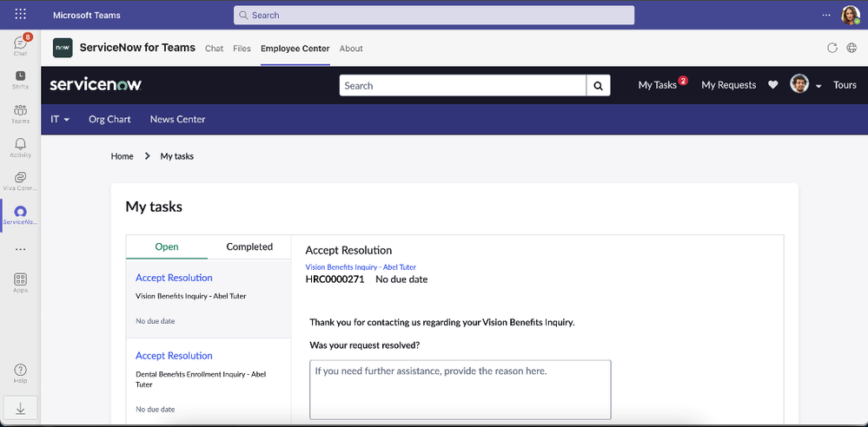The image size is (868, 427).
Task: Go to Home breadcrumb
Action: 122,156
